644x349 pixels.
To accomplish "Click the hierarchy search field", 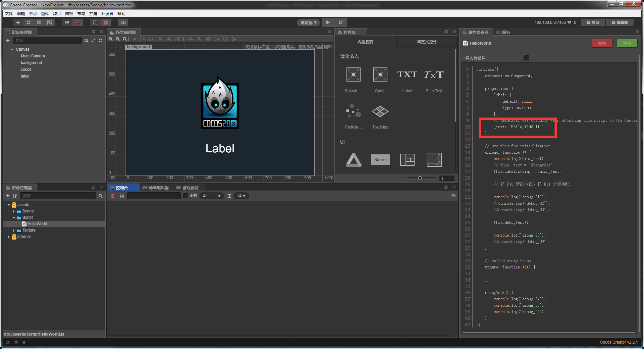I will pos(47,41).
